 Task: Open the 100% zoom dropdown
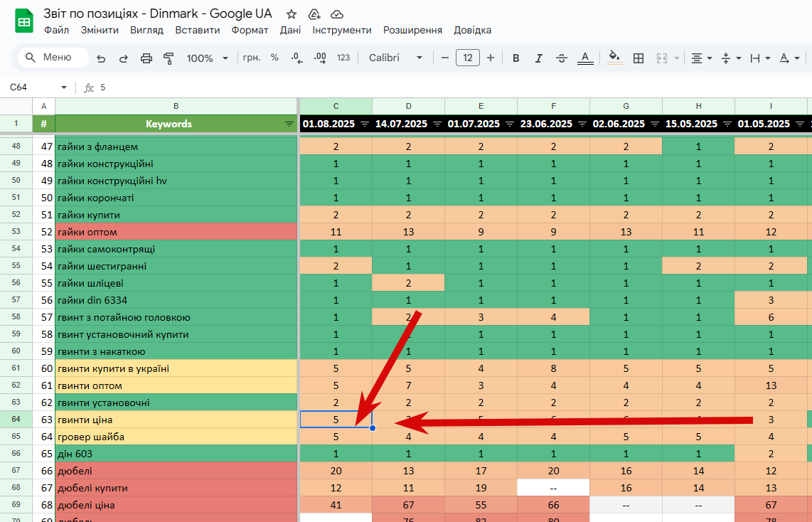tap(207, 58)
